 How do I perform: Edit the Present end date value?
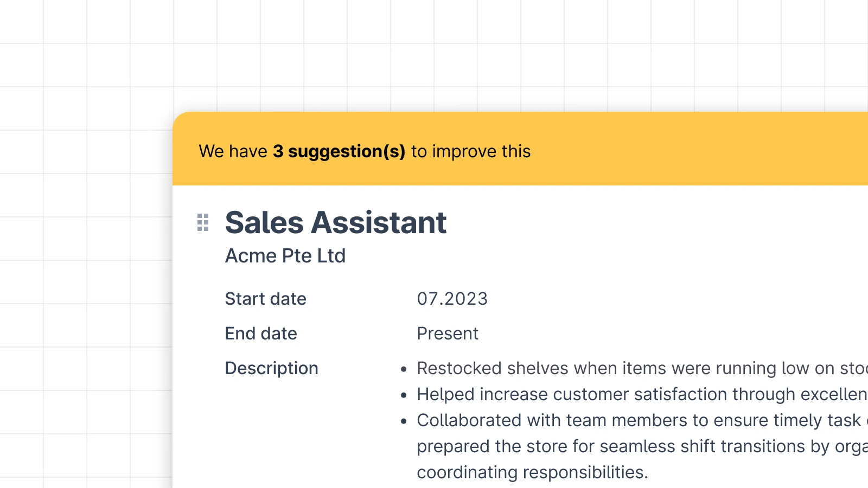tap(448, 333)
